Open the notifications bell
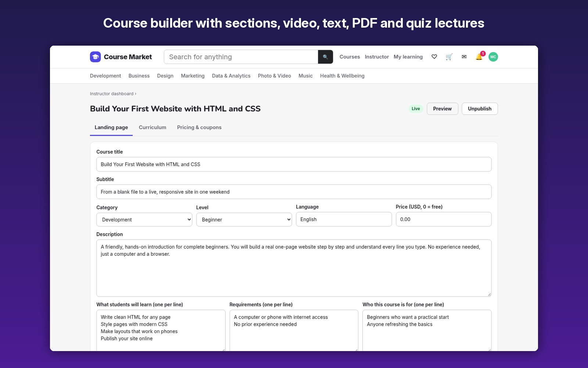 point(479,57)
